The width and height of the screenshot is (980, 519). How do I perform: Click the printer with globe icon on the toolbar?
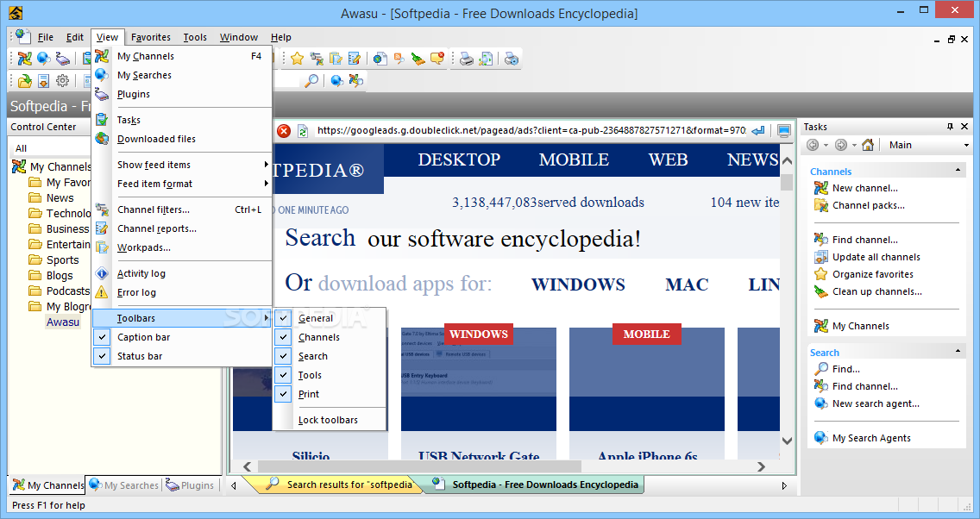[x=512, y=59]
